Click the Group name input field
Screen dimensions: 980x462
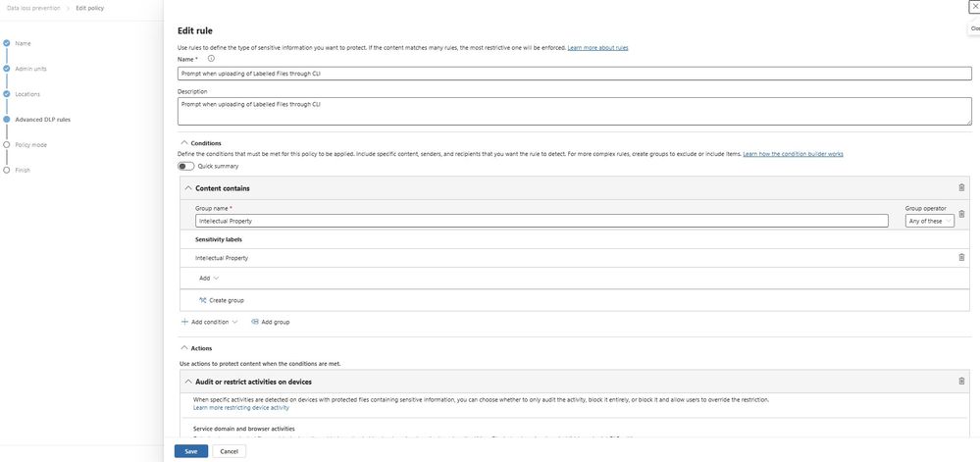[x=542, y=221]
